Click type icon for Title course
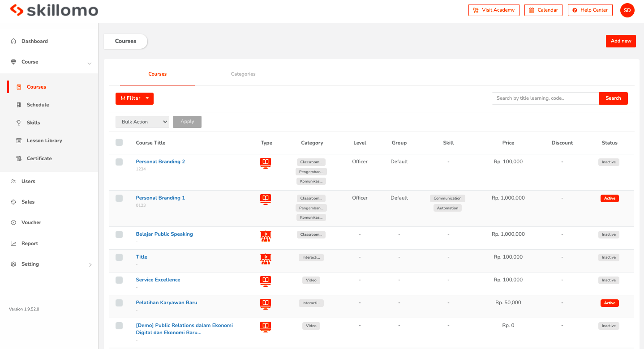Image resolution: width=644 pixels, height=349 pixels. (x=266, y=259)
